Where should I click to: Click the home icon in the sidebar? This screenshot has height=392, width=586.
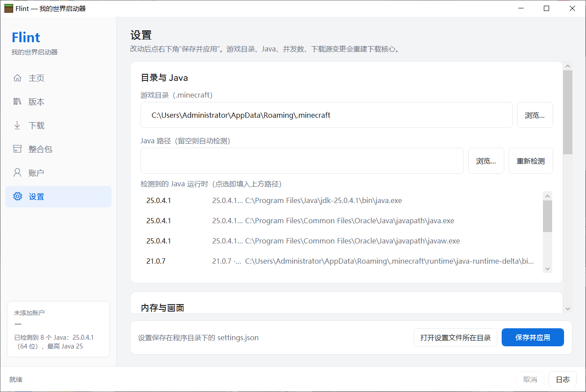click(18, 78)
